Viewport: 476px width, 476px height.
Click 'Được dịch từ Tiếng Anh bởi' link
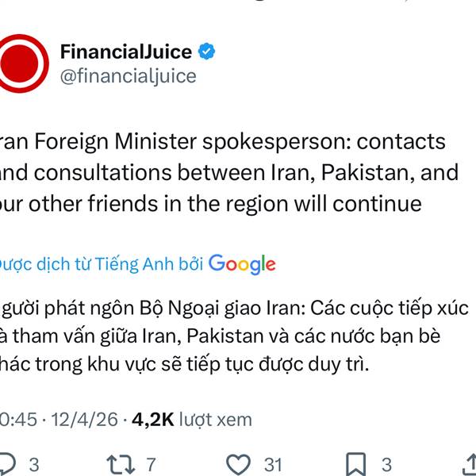pyautogui.click(x=100, y=264)
